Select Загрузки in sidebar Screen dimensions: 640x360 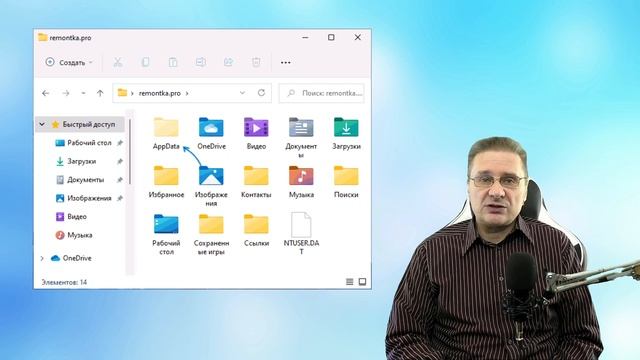point(76,161)
